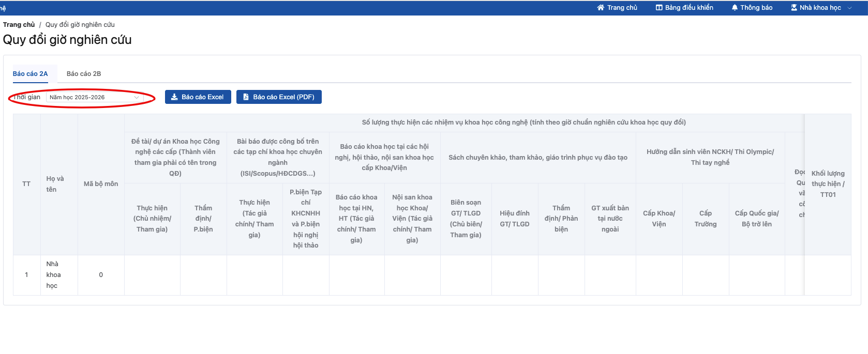Click the arrow of the Thời gian selector
This screenshot has width=868, height=354.
(137, 97)
